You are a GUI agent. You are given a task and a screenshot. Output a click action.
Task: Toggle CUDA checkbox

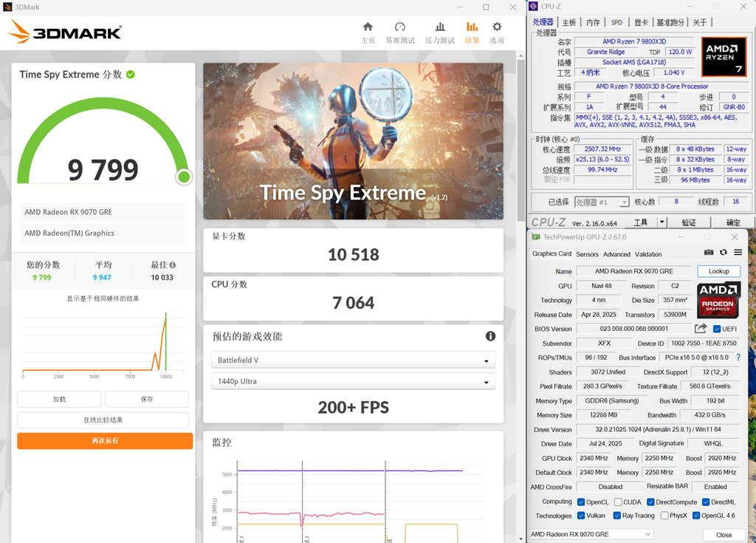618,502
